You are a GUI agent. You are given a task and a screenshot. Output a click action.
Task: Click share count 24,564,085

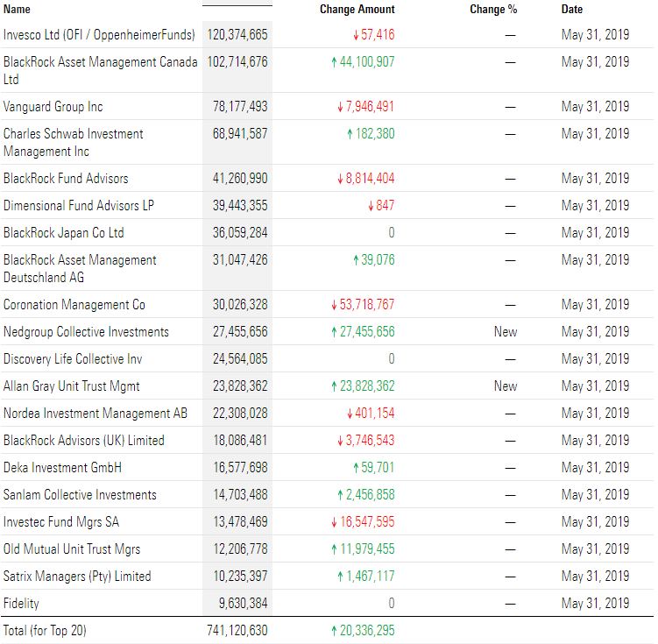coord(240,359)
